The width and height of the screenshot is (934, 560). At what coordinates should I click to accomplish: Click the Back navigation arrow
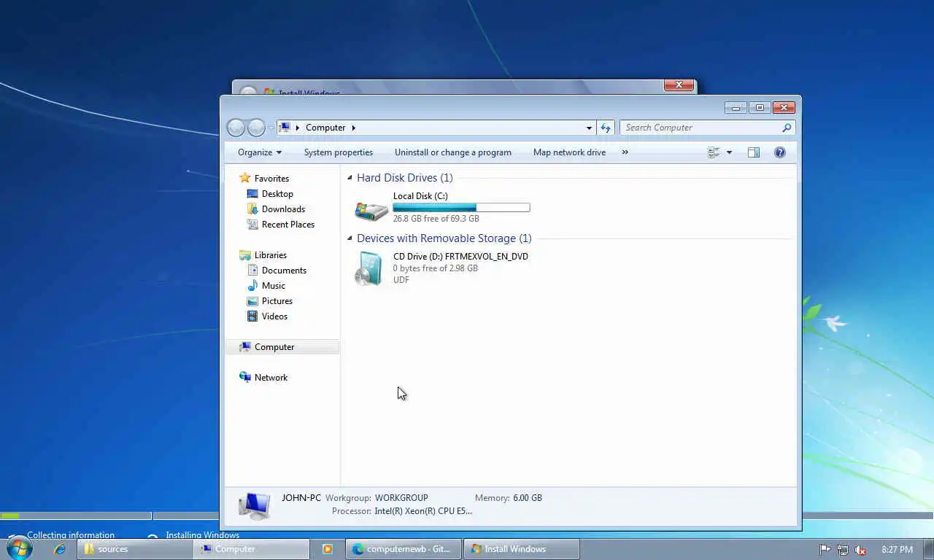click(236, 128)
